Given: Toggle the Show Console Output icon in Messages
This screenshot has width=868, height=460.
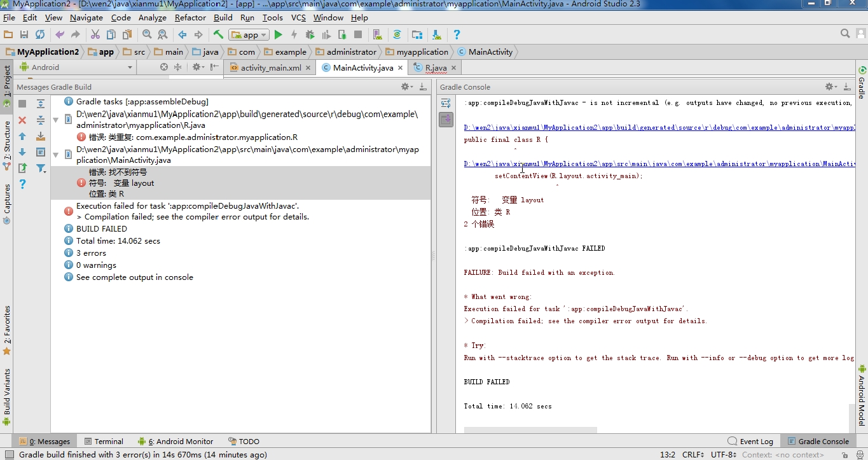Looking at the screenshot, I should pos(41,152).
